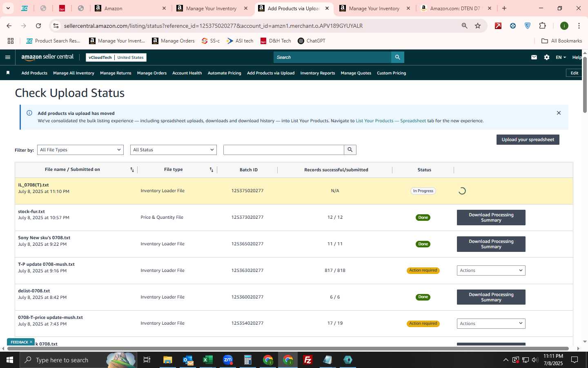
Task: Open the green profile avatar icon
Action: (564, 26)
